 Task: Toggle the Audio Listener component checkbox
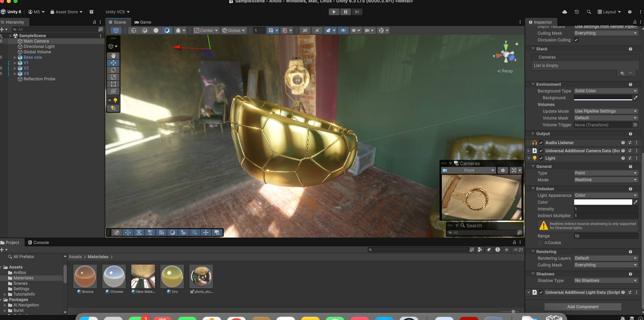pyautogui.click(x=541, y=143)
